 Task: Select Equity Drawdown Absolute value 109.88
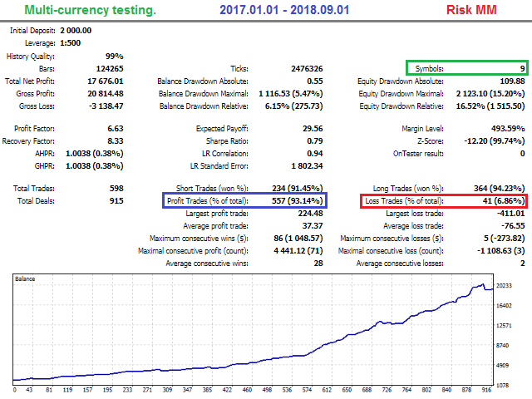tap(512, 81)
